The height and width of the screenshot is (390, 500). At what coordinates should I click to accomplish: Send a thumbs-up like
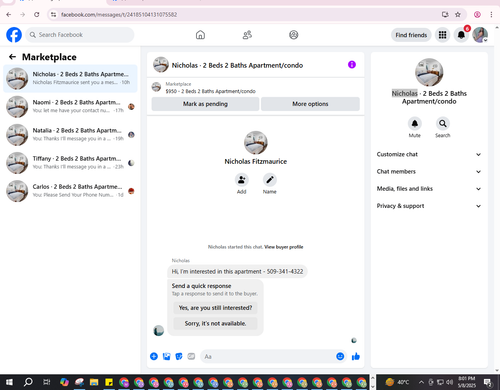pyautogui.click(x=356, y=356)
